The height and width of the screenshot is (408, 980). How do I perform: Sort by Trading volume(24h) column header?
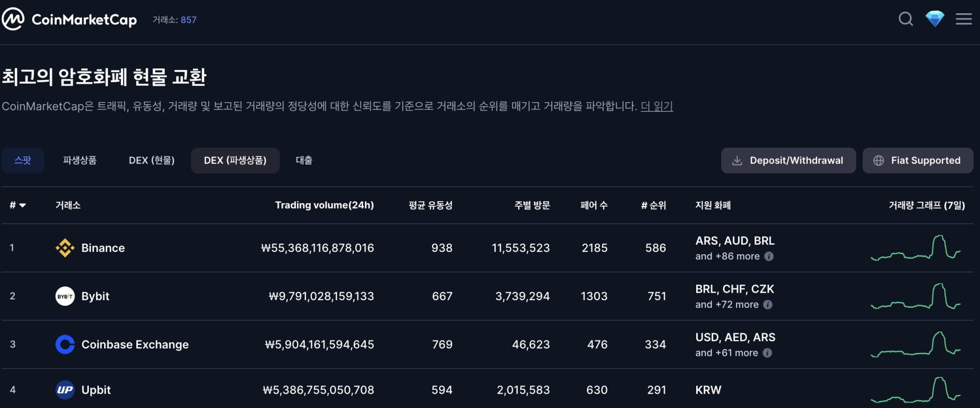point(324,205)
